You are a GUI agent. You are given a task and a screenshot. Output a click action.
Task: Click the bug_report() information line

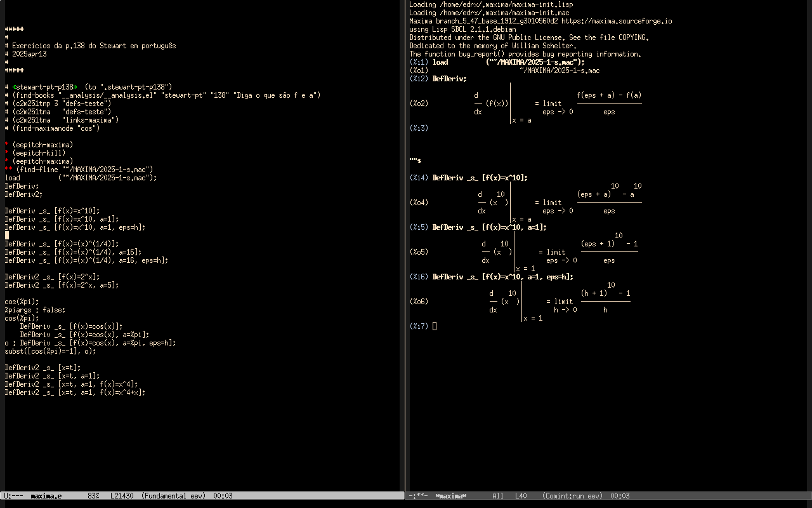(525, 54)
